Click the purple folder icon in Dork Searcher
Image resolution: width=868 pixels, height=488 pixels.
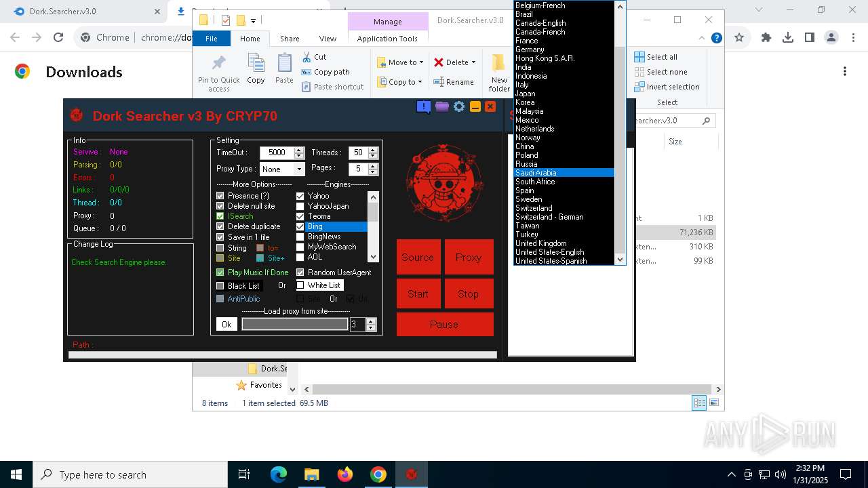[442, 106]
